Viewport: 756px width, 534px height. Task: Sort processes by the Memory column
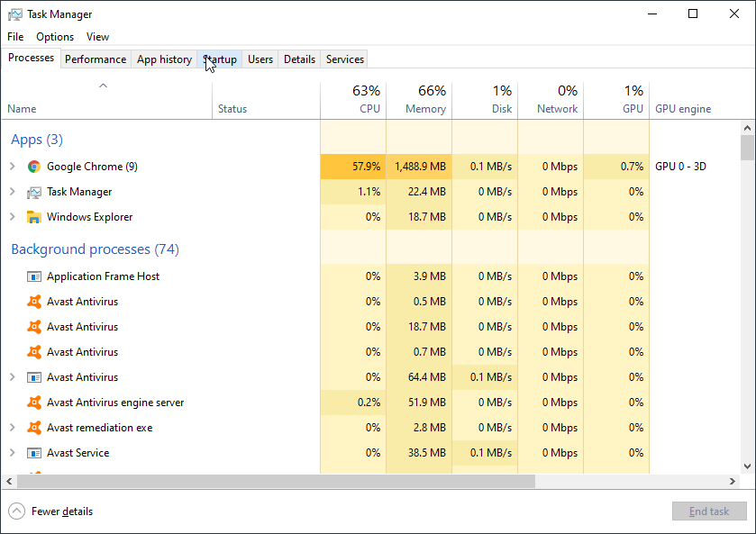(419, 100)
